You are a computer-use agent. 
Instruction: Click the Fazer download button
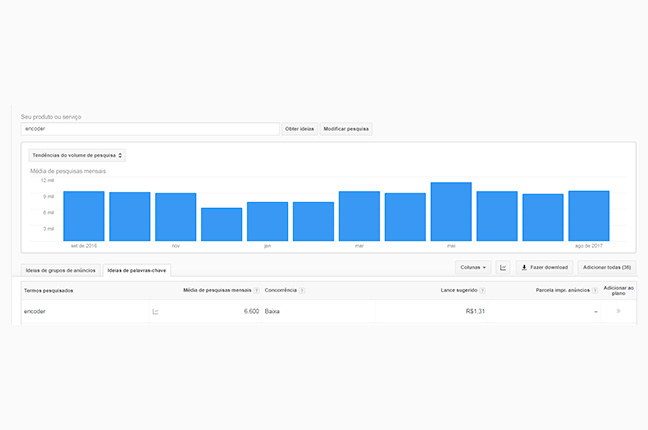tap(545, 268)
